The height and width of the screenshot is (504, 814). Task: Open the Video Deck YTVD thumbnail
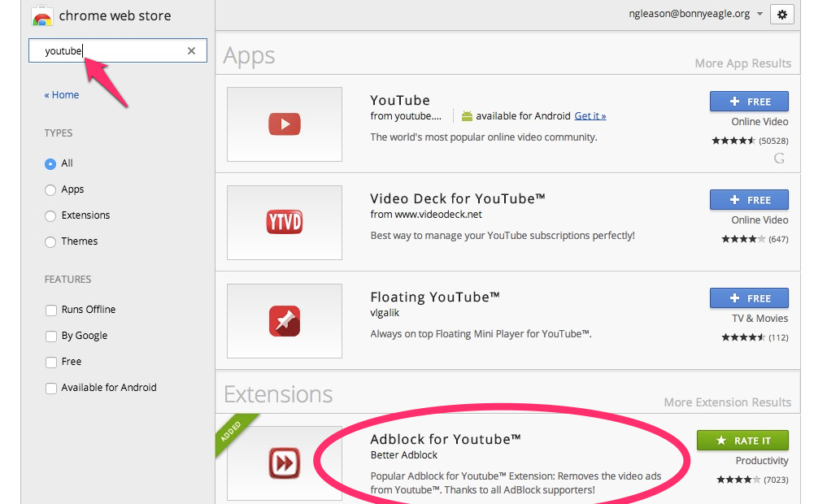point(285,222)
